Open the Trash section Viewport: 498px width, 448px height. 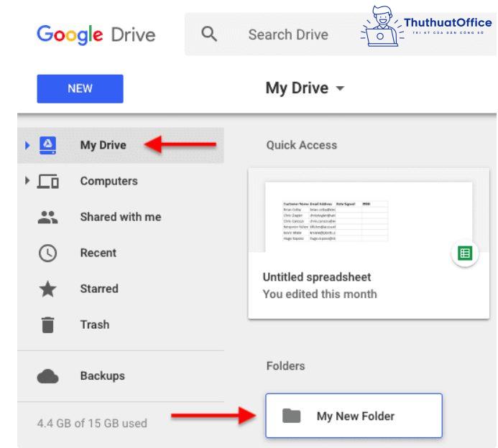pyautogui.click(x=95, y=325)
